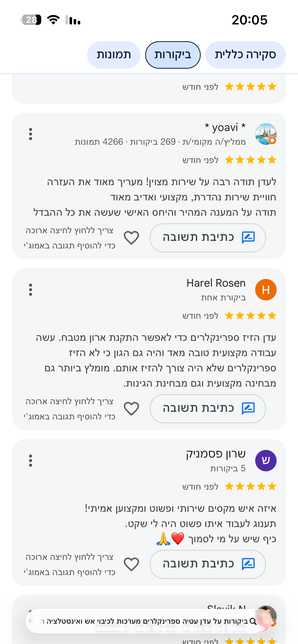The height and width of the screenshot is (644, 298).
Task: Tap the purple ש avatar of שרון פסמניק
Action: point(266,461)
